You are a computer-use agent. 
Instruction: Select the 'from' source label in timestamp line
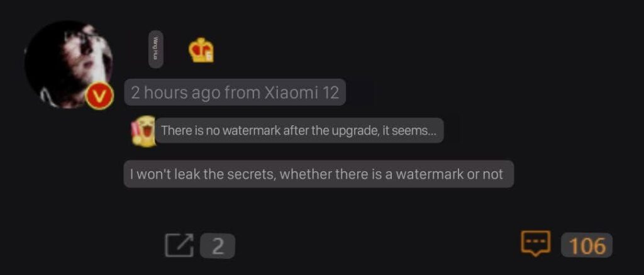tap(242, 93)
